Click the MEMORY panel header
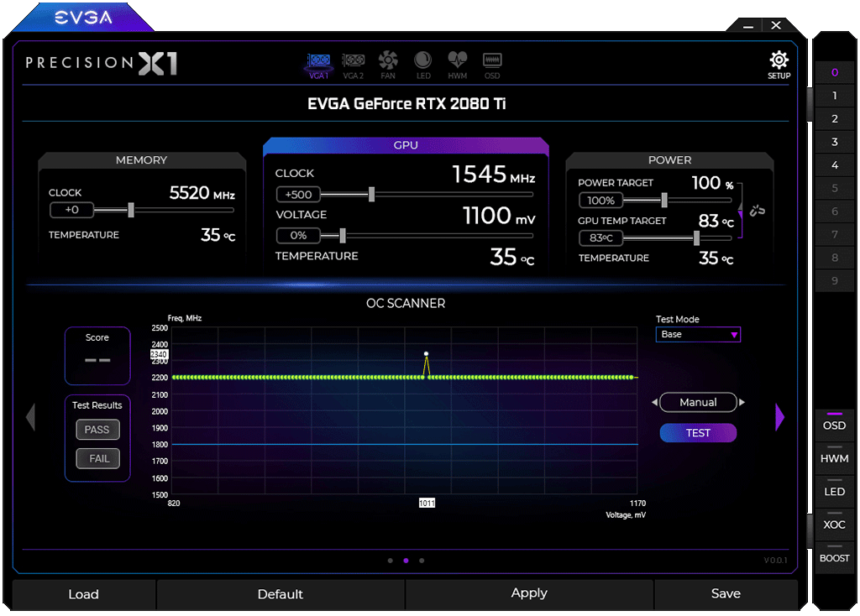This screenshot has width=860, height=616. coord(141,160)
